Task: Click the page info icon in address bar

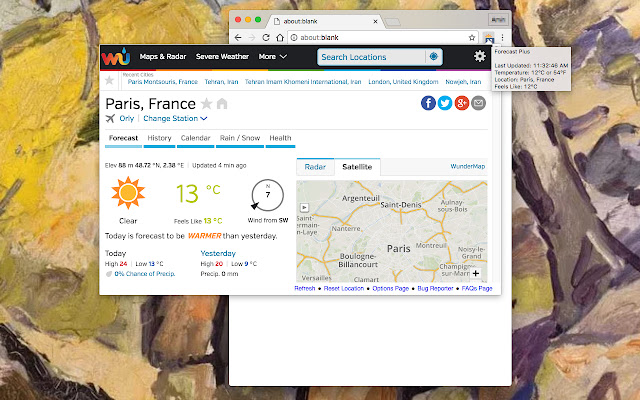Action: pyautogui.click(x=293, y=38)
